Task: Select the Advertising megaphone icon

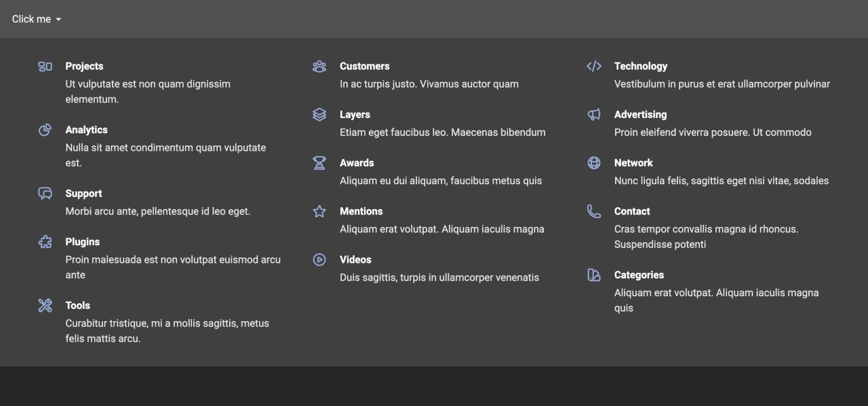Action: pos(594,115)
